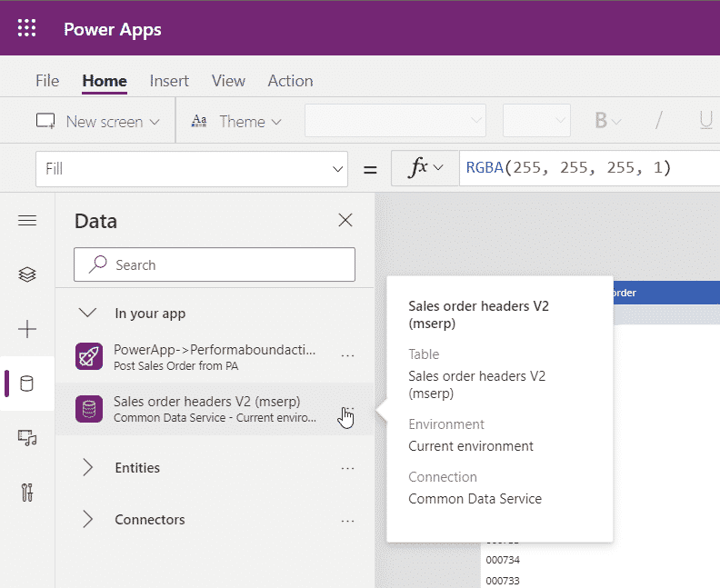The width and height of the screenshot is (720, 588).
Task: Expand the Entities section
Action: pos(87,468)
